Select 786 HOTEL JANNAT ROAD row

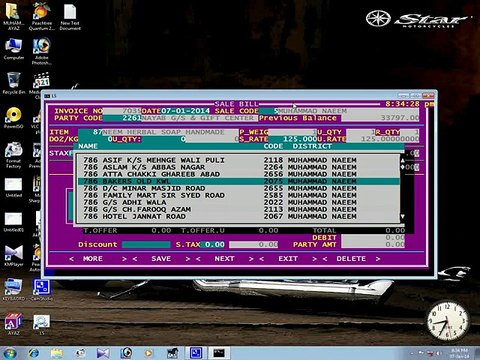pyautogui.click(x=239, y=216)
